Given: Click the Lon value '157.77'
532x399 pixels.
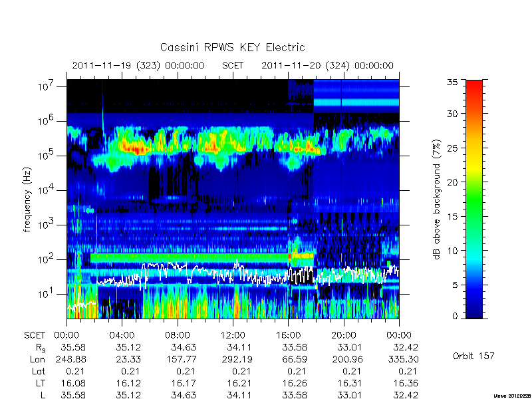Looking at the screenshot, I should pyautogui.click(x=181, y=359).
